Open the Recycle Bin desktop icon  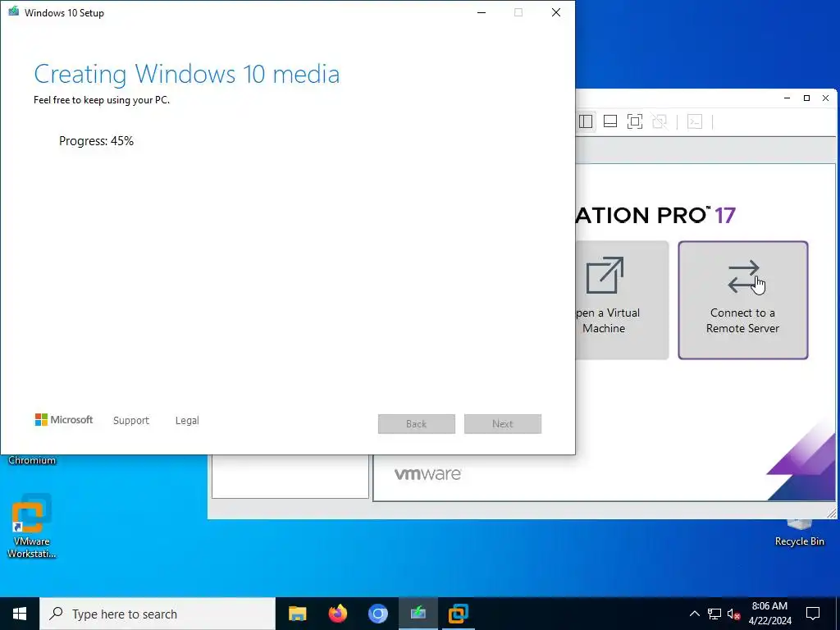[x=799, y=533]
